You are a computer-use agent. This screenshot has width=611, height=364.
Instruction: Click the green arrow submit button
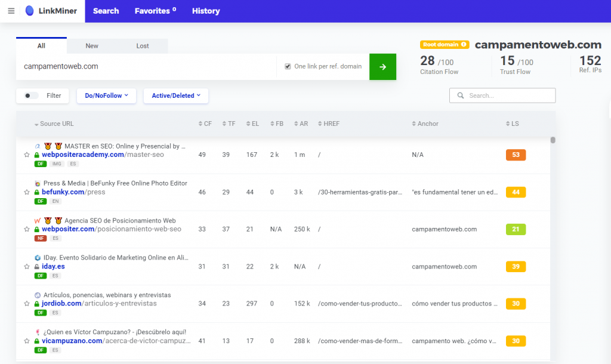[x=382, y=67]
